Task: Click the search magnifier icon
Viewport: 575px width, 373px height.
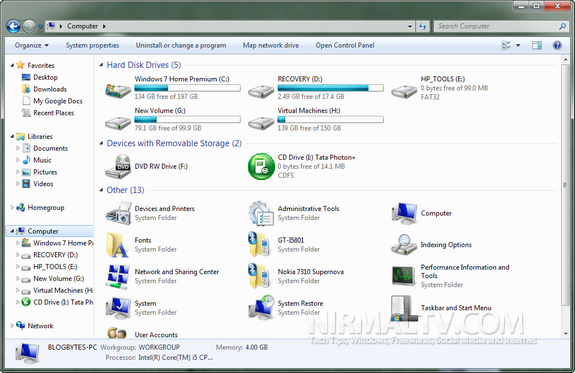Action: pyautogui.click(x=562, y=26)
